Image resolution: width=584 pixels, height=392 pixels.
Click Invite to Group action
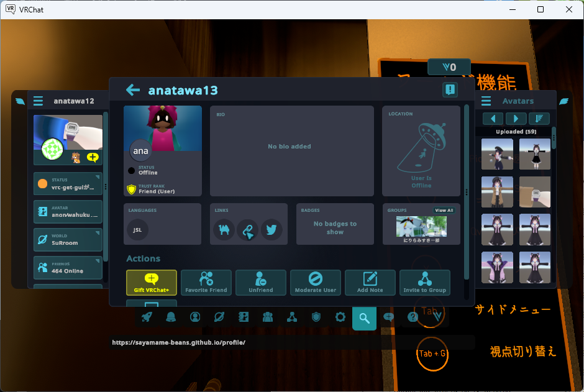pos(424,283)
